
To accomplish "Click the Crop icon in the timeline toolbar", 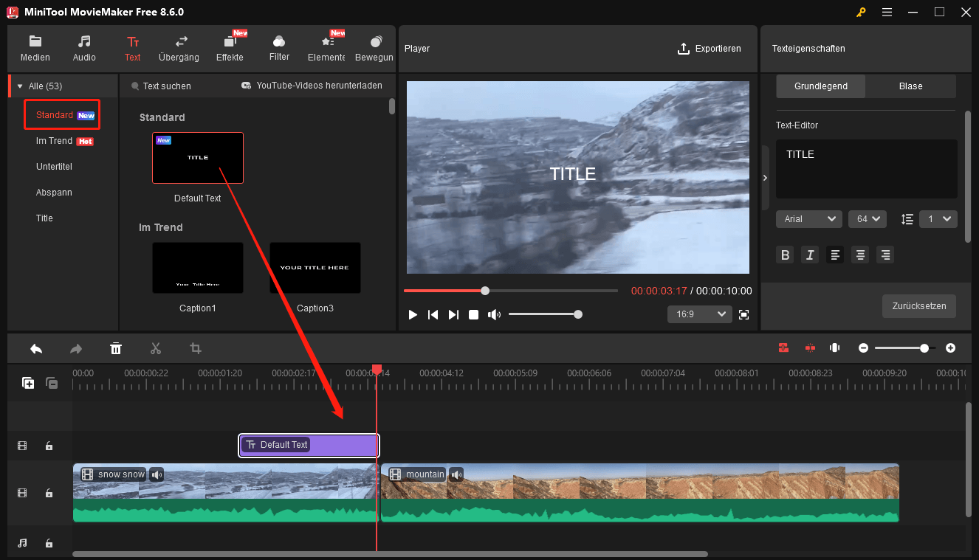I will (196, 348).
